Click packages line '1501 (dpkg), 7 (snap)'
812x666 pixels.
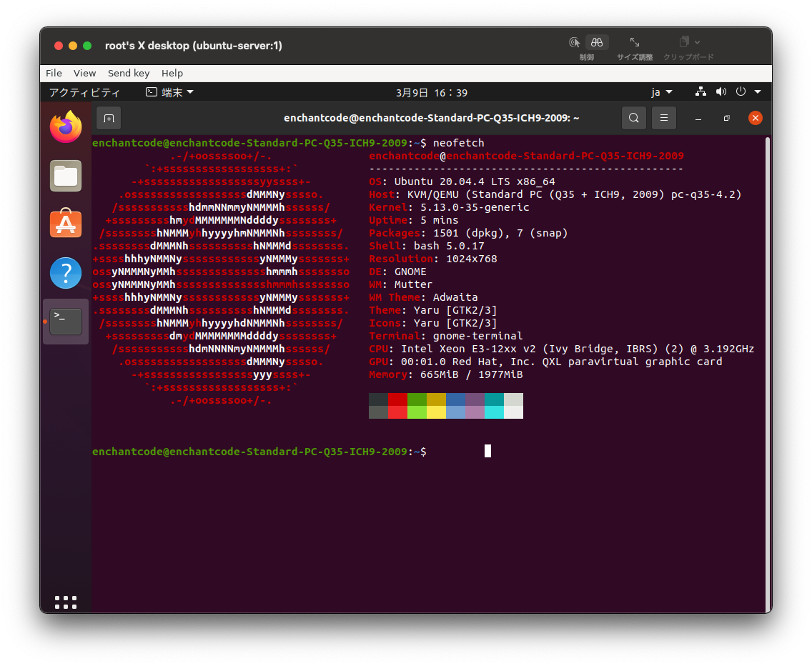[501, 233]
